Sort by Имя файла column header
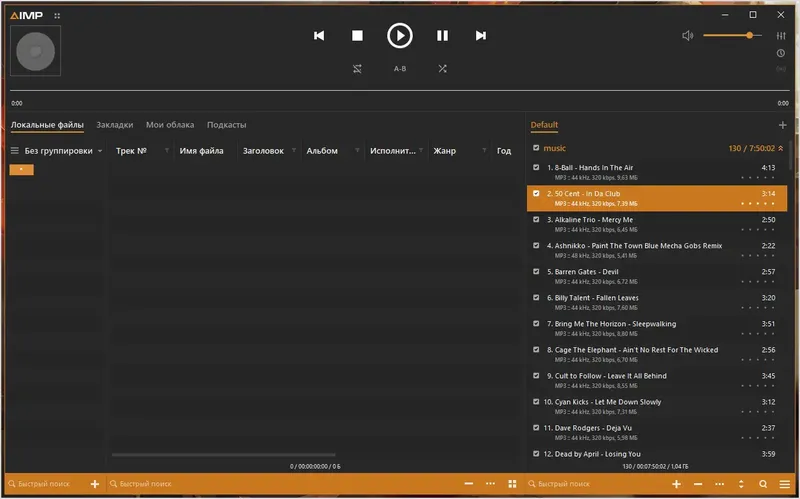The image size is (800, 499). (202, 151)
